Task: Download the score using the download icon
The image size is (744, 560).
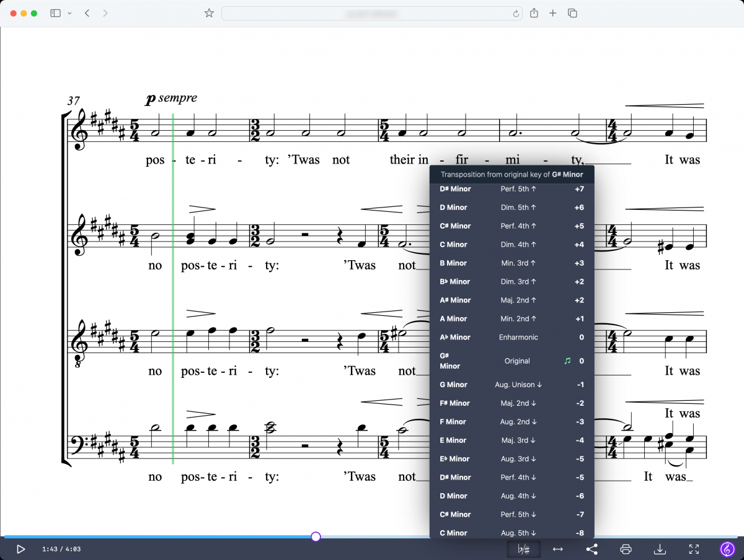Action: coord(660,549)
